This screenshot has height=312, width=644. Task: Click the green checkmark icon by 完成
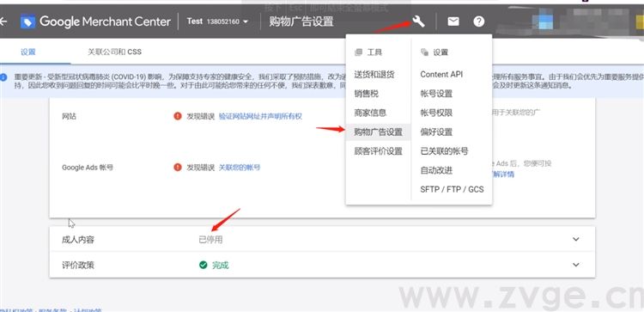203,265
